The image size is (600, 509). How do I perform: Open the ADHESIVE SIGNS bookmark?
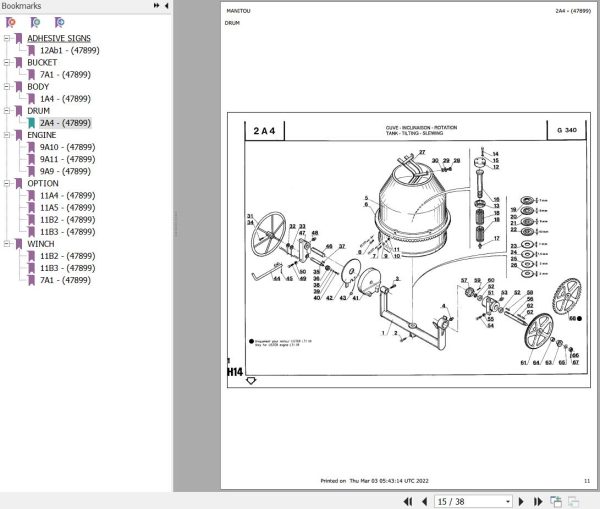click(59, 38)
